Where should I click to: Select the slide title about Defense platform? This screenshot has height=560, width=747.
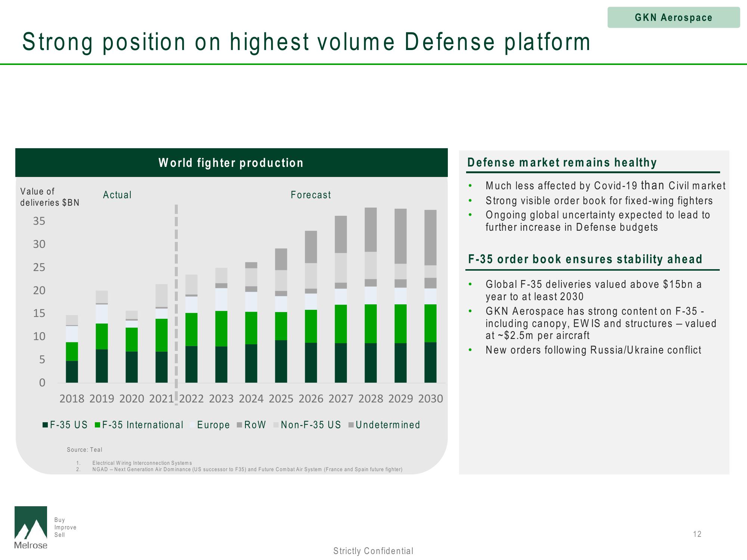[x=306, y=42]
